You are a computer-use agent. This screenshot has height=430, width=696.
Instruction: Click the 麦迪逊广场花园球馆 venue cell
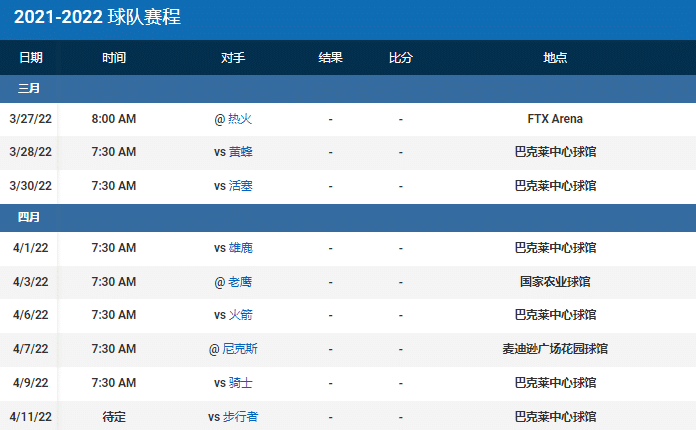point(555,349)
